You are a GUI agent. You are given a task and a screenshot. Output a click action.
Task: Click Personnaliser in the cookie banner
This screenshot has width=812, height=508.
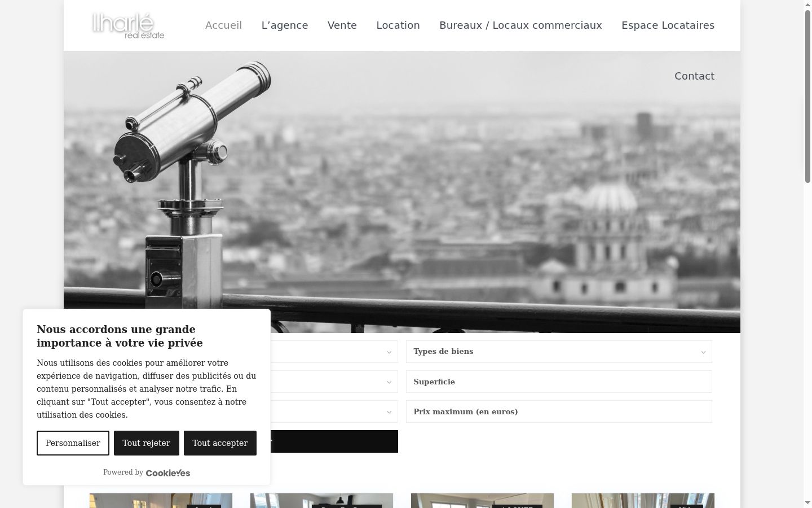coord(73,443)
